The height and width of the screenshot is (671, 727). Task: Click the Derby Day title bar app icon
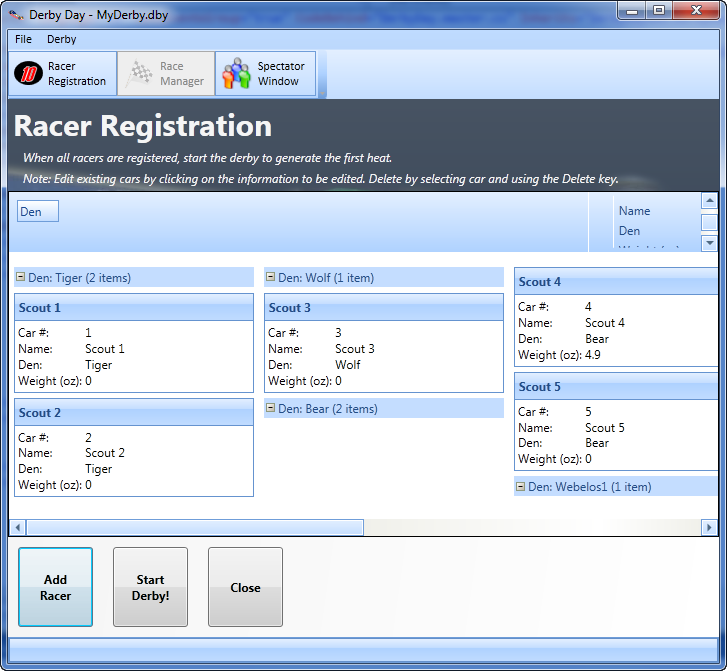(16, 12)
